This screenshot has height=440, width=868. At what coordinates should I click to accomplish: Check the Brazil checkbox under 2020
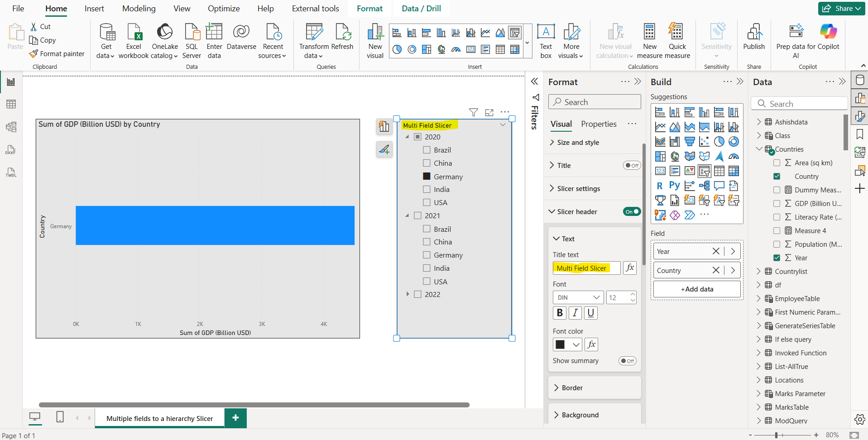426,149
